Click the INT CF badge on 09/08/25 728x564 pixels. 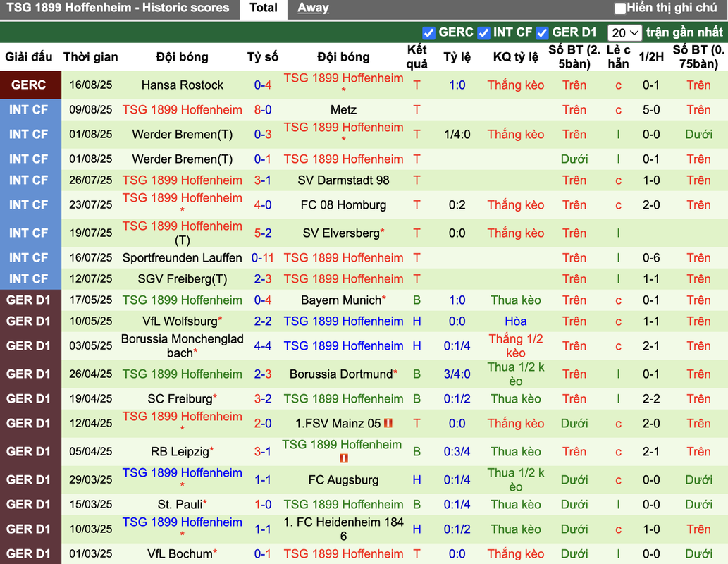(x=30, y=110)
